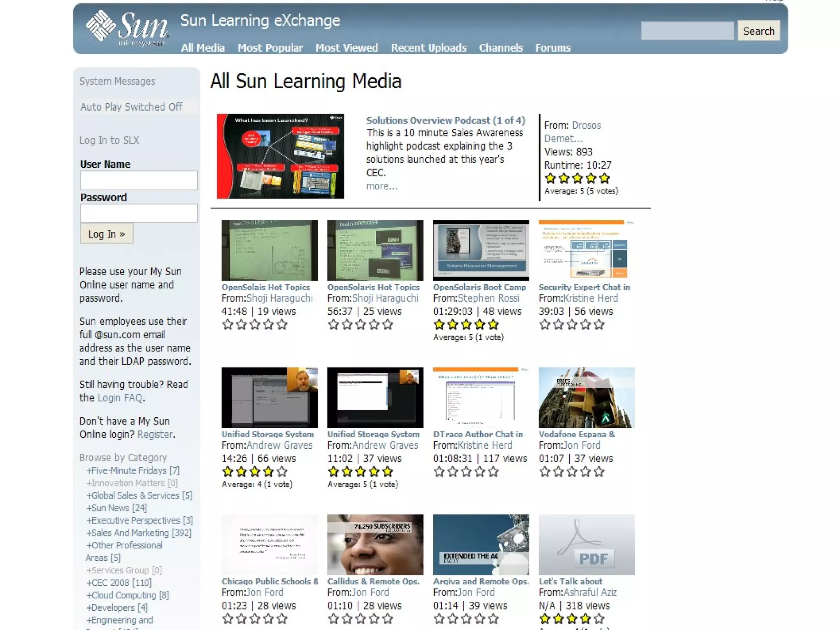Open the Most Popular menu item

(270, 48)
